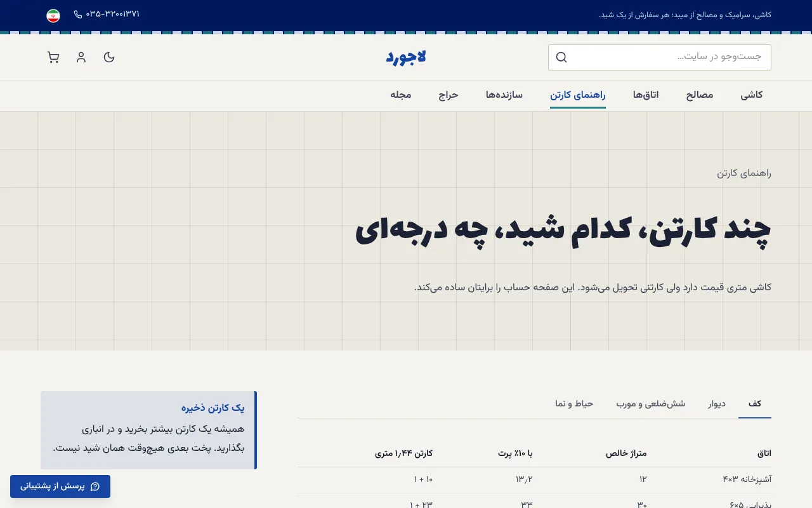Screen dimensions: 812x508
Task: Click the راهنمای کارتن breadcrumb text
Action: point(744,173)
